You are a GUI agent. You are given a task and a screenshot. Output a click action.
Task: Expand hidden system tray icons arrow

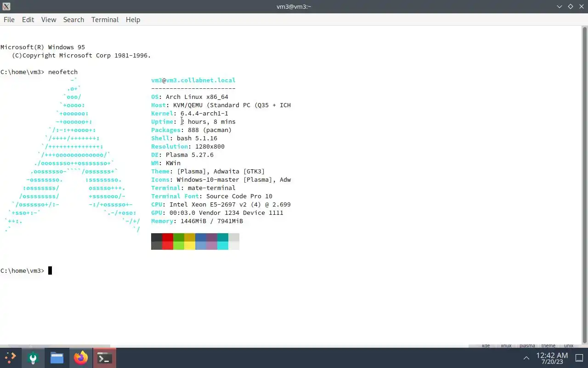tap(526, 358)
